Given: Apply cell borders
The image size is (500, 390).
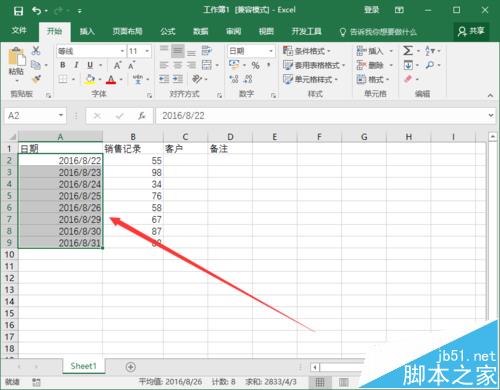Looking at the screenshot, I should (x=63, y=79).
